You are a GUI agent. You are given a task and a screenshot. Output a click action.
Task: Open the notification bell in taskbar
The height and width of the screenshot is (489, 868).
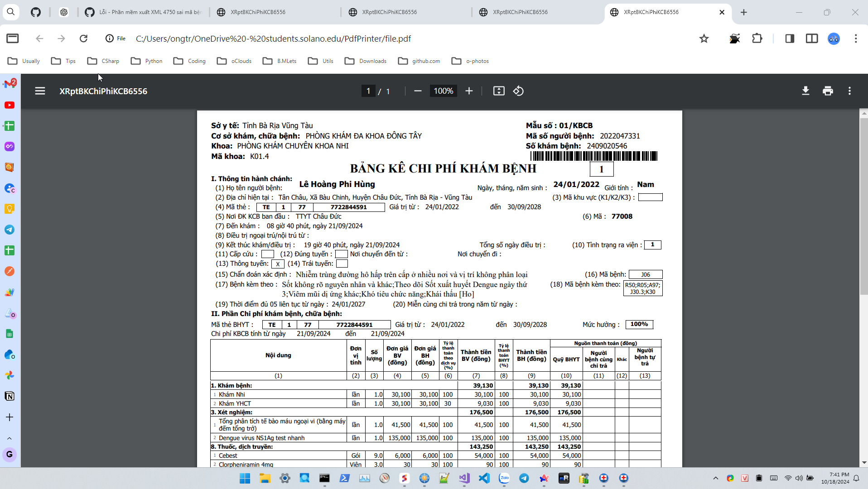[856, 478]
